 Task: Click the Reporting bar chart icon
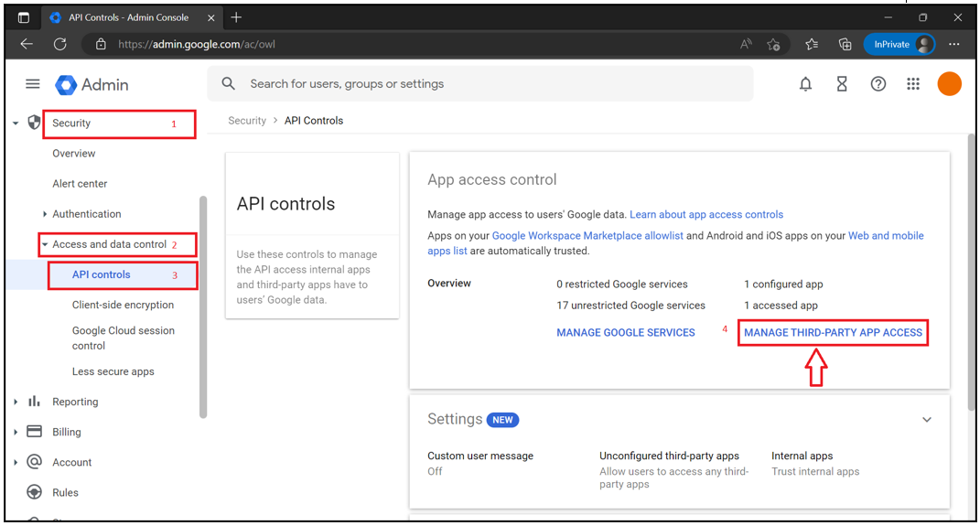pyautogui.click(x=35, y=401)
